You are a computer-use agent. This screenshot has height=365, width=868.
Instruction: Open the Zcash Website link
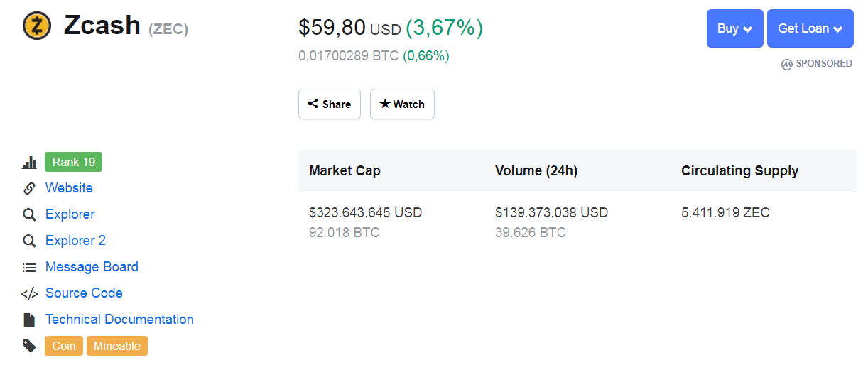(x=69, y=188)
